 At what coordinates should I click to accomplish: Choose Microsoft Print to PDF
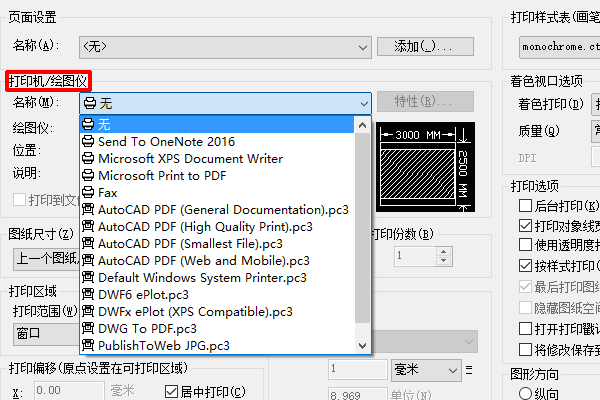coord(217,176)
